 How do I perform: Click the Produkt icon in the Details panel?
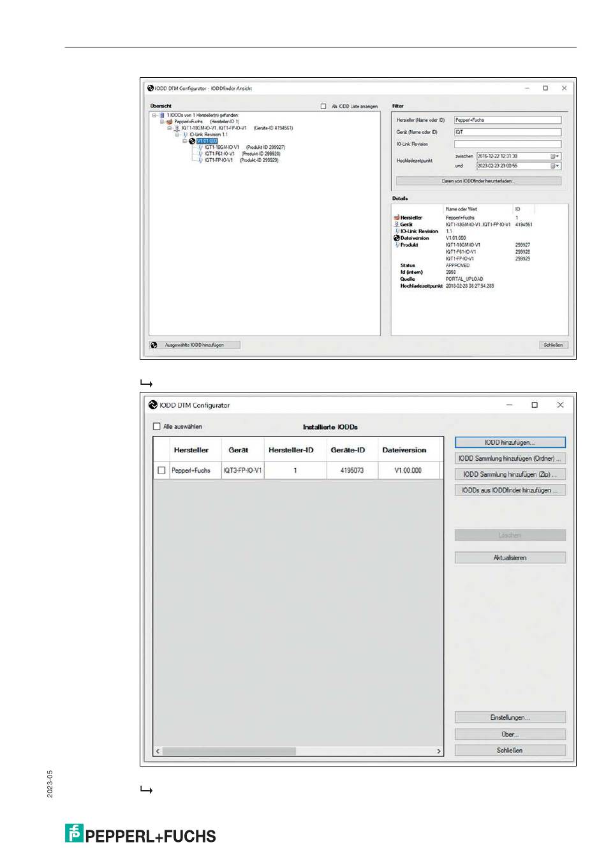[397, 244]
